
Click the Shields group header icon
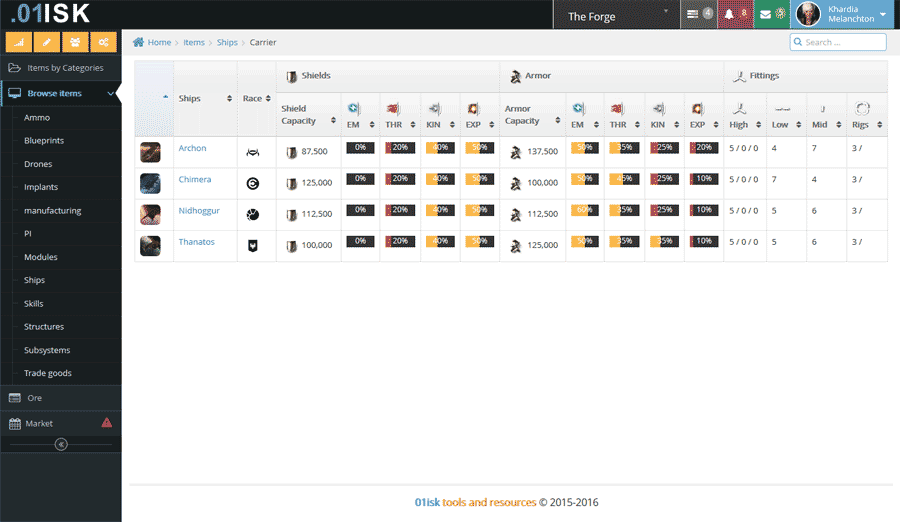click(x=292, y=76)
